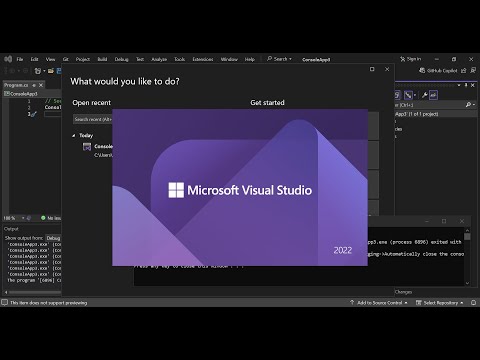Click the Visual Studio logo in the title bar
The width and height of the screenshot is (480, 360).
coord(8,59)
